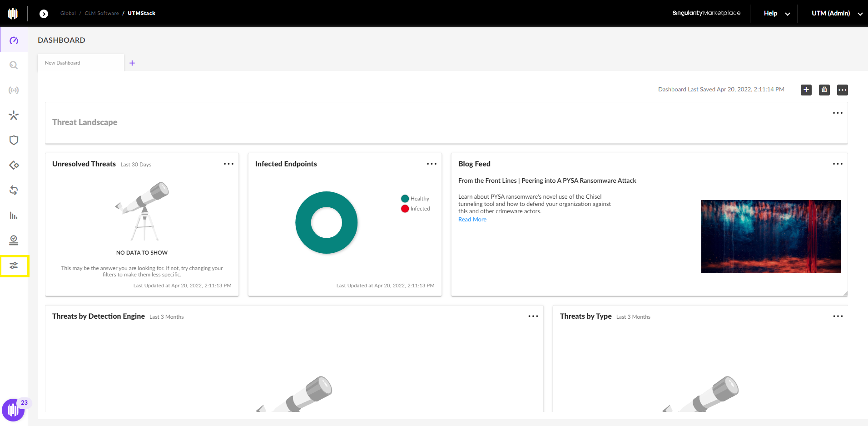Open the star-shaped sidebar icon
868x426 pixels.
14,115
